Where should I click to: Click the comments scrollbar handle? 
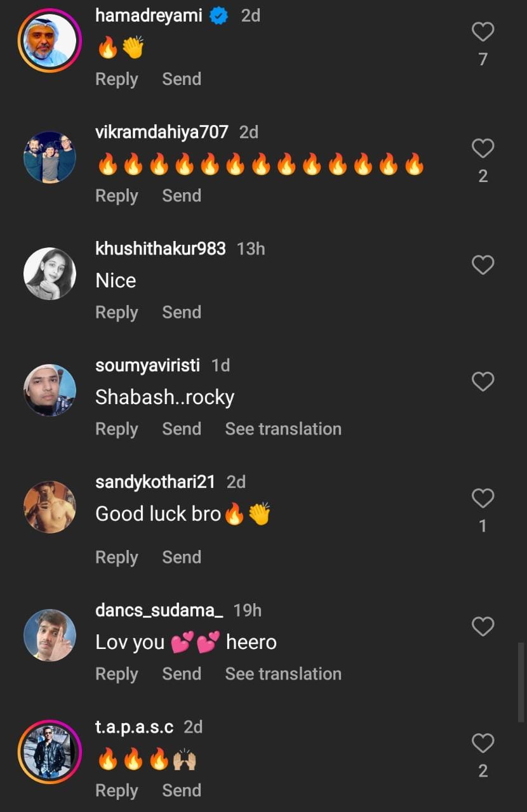[521, 682]
